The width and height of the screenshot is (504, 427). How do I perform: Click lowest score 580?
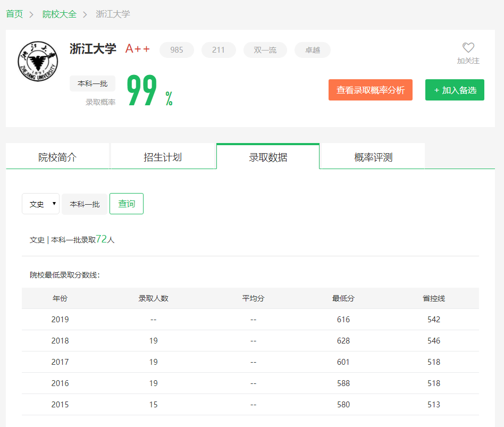point(343,405)
